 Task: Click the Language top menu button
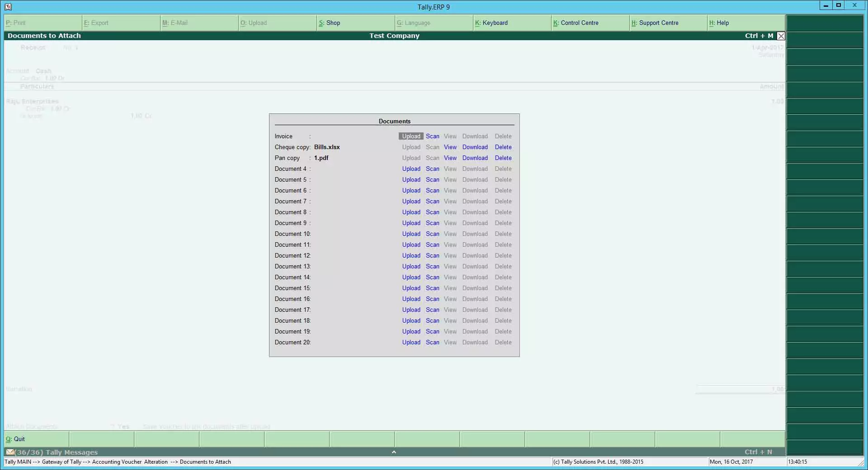[433, 23]
